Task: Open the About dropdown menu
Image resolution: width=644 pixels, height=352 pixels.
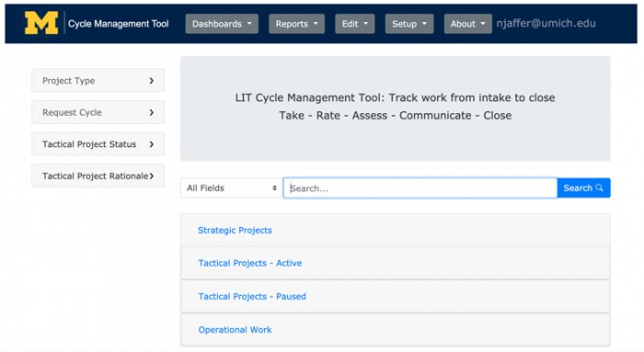Action: coord(467,24)
